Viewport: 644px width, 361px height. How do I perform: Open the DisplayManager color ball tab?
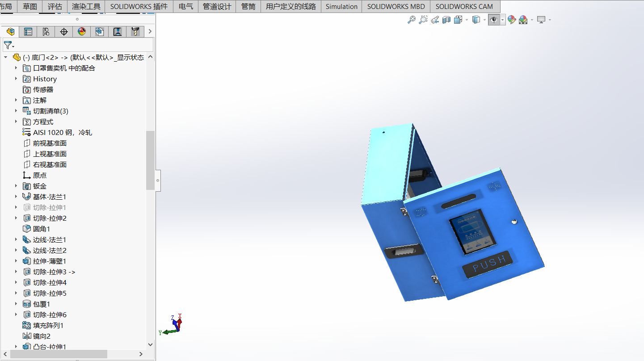coord(81,32)
